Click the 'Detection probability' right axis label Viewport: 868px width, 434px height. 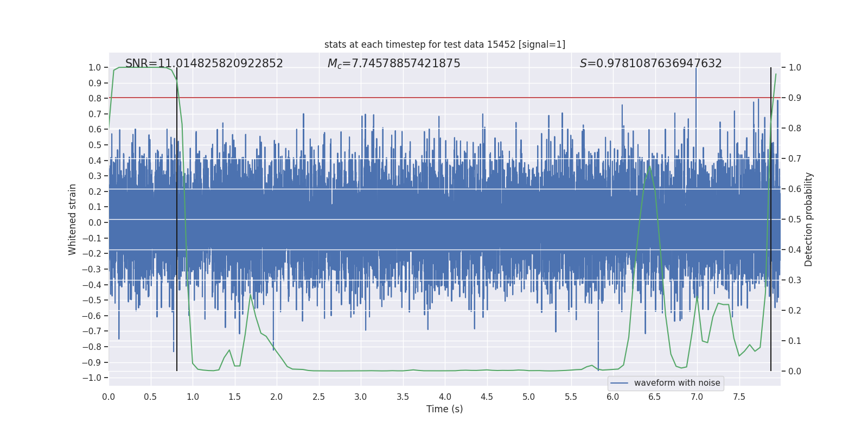(x=809, y=219)
